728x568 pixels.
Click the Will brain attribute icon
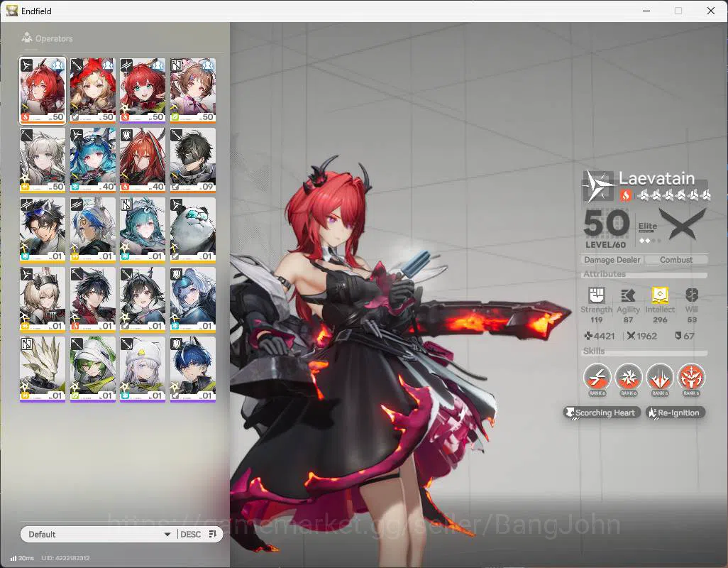coord(692,295)
